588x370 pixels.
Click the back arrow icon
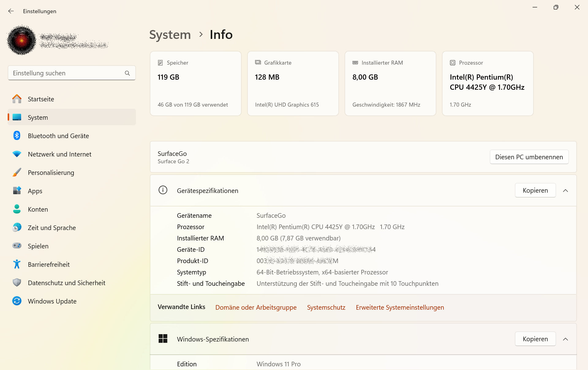[x=11, y=11]
